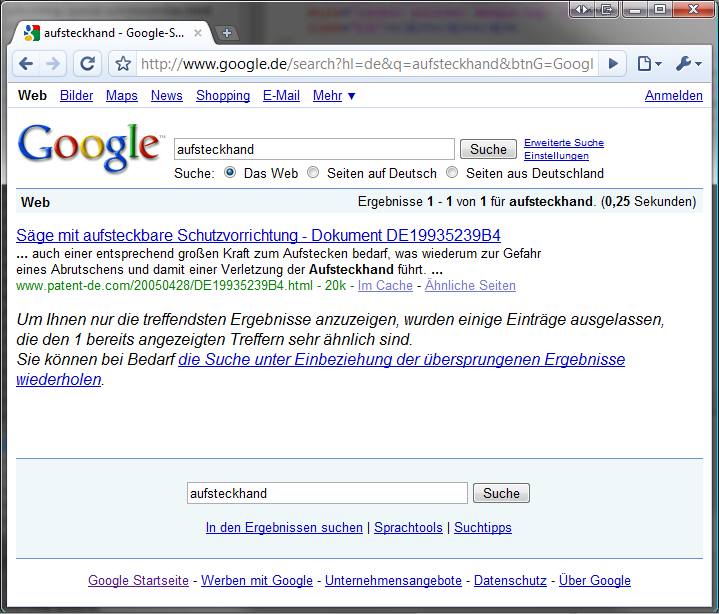
Task: Close the aufsteckhand tab
Action: pos(198,33)
